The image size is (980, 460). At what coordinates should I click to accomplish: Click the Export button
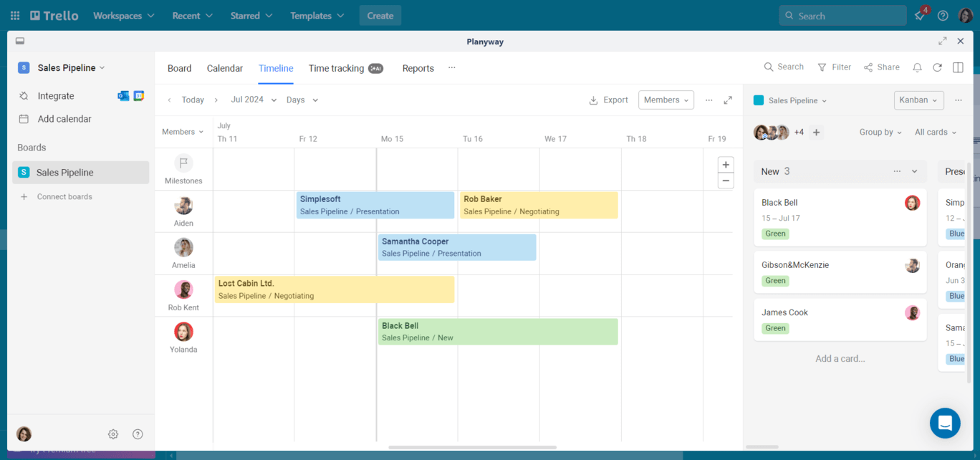tap(608, 100)
